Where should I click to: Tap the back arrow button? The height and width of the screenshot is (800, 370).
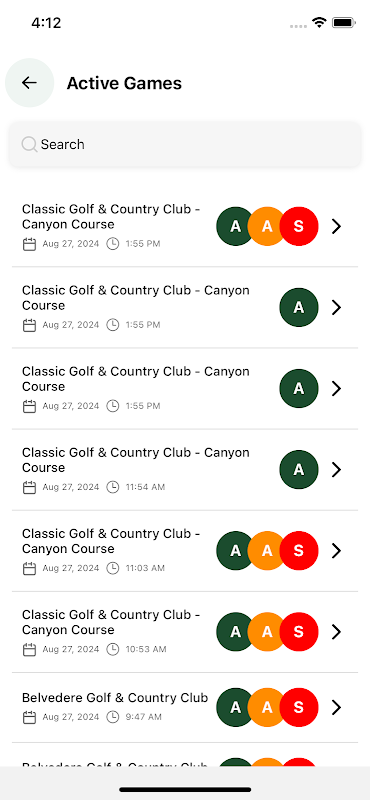(30, 83)
